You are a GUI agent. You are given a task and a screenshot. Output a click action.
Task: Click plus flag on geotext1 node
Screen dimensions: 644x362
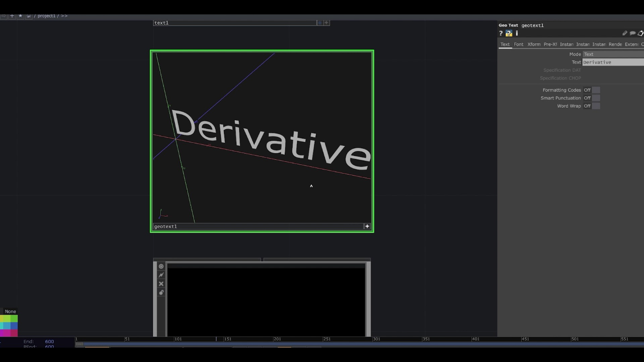tap(367, 226)
